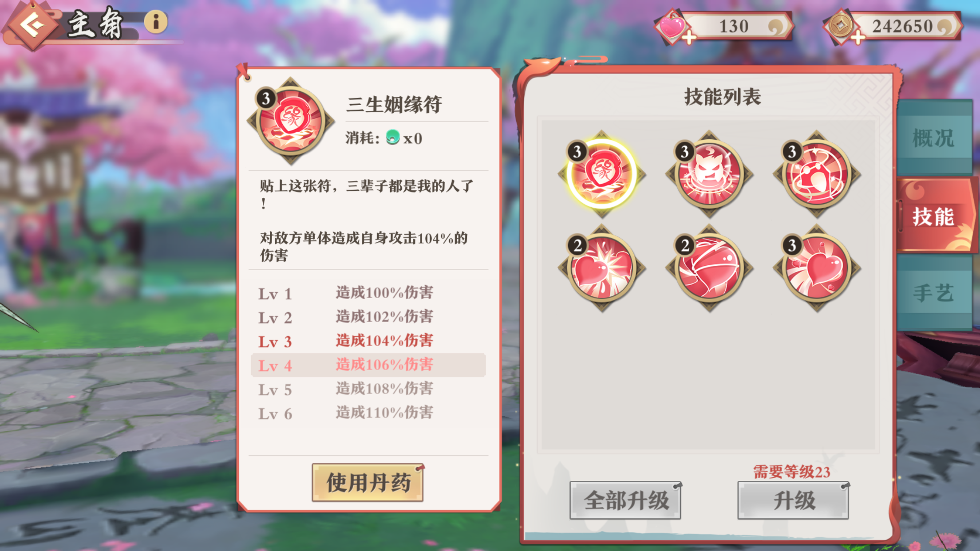Screen dimensions: 980x551
Task: Select the orbiting ring skill icon
Action: click(x=816, y=174)
